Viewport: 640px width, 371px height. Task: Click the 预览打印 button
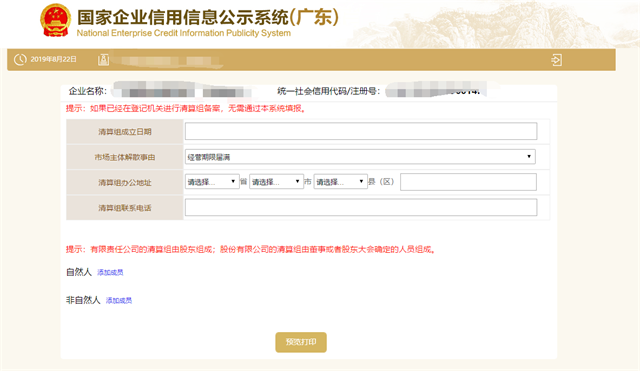click(301, 342)
